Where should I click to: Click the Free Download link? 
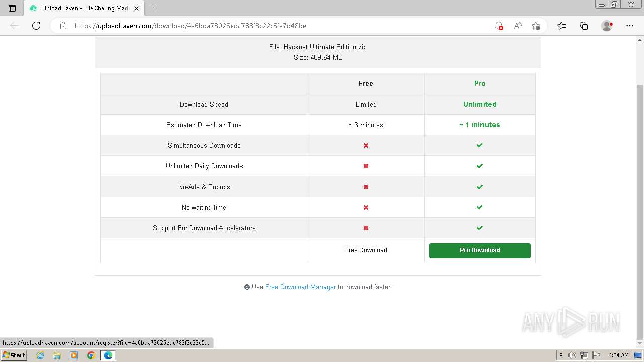[x=366, y=250]
